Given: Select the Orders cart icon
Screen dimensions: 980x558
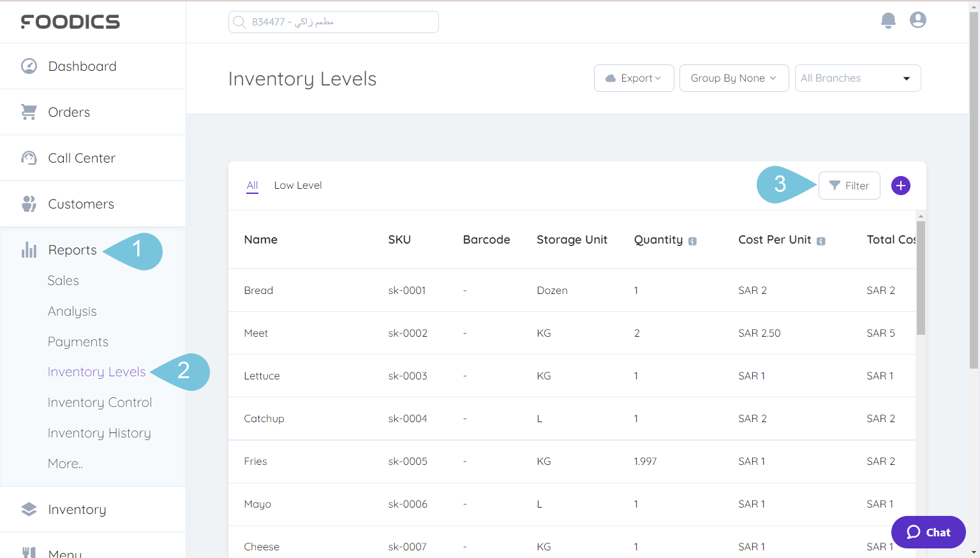Looking at the screenshot, I should tap(29, 112).
